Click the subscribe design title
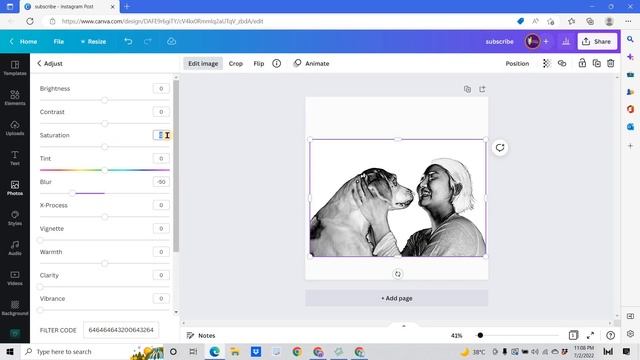Image resolution: width=640 pixels, height=360 pixels. coord(499,42)
